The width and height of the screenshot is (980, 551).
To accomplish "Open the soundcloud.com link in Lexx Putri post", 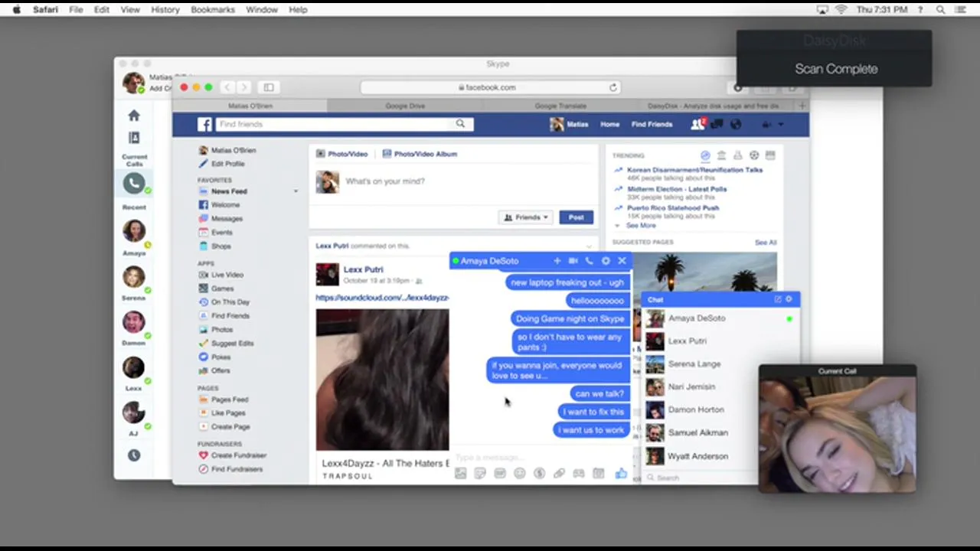I will (x=382, y=297).
